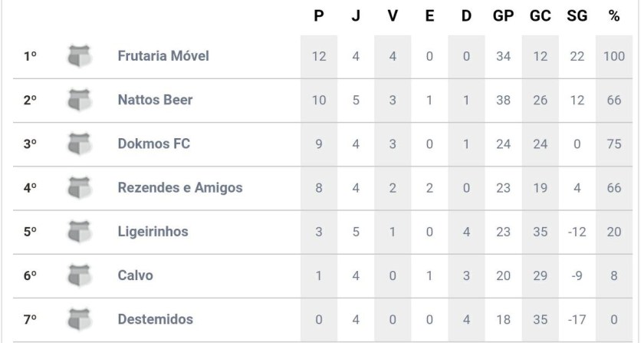Image resolution: width=644 pixels, height=343 pixels.
Task: Click the % percentage column header
Action: (614, 15)
